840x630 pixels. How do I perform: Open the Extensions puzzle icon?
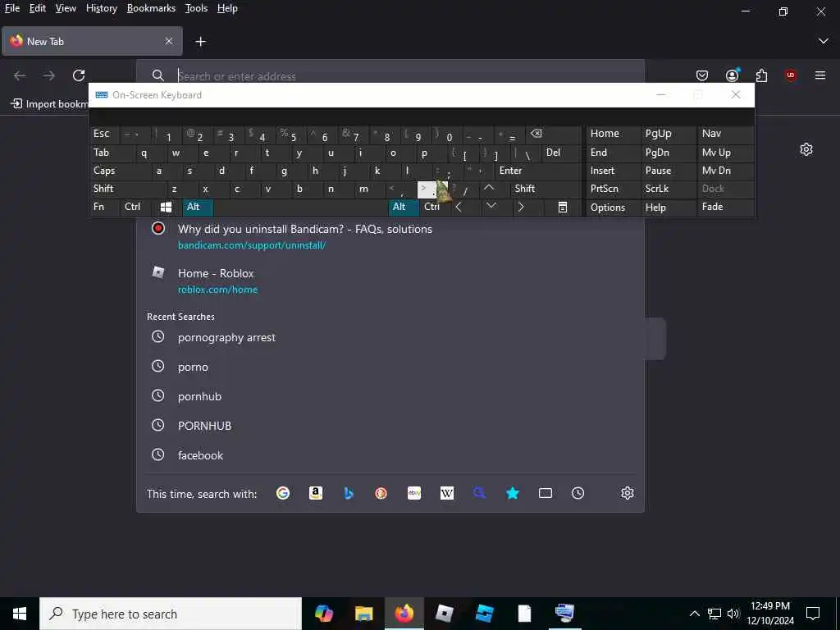click(x=761, y=75)
